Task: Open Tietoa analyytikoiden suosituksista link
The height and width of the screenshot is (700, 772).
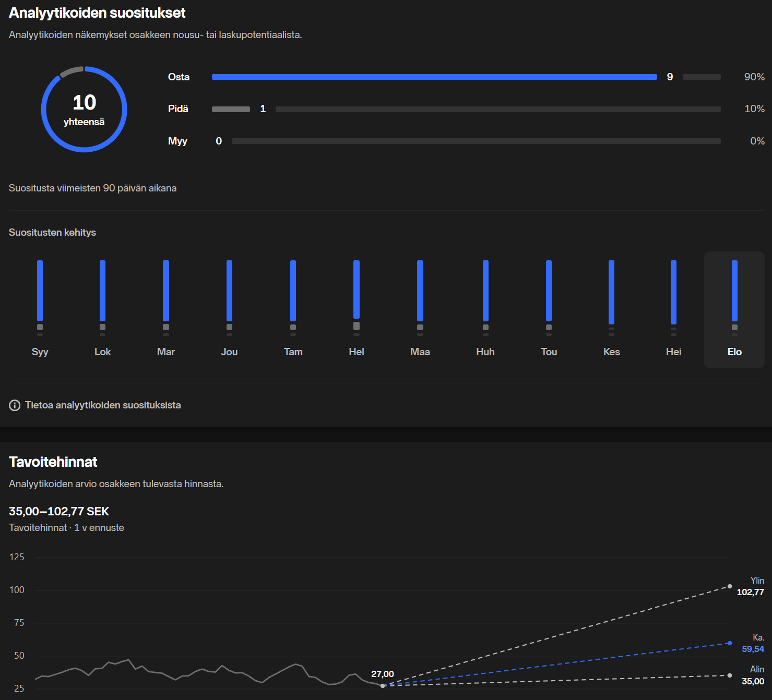Action: pos(103,405)
